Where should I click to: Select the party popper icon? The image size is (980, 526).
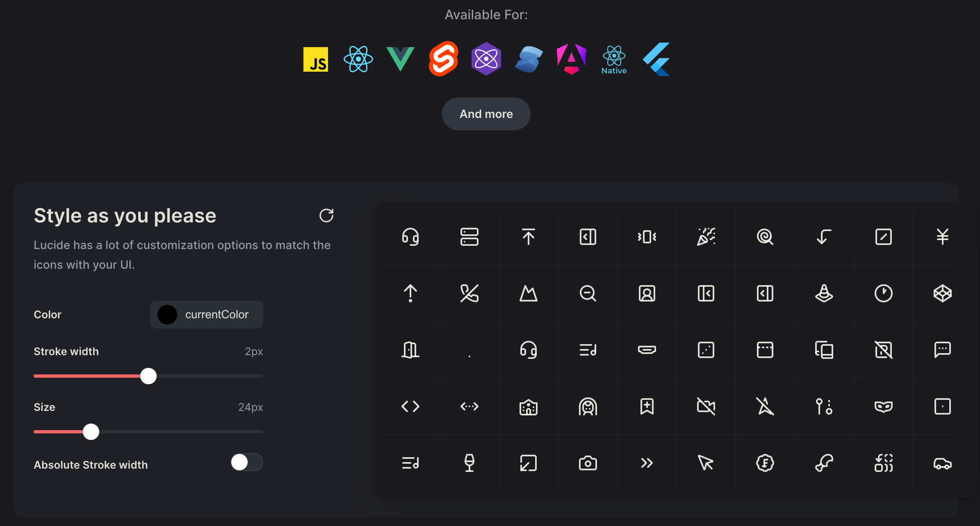[x=706, y=237]
